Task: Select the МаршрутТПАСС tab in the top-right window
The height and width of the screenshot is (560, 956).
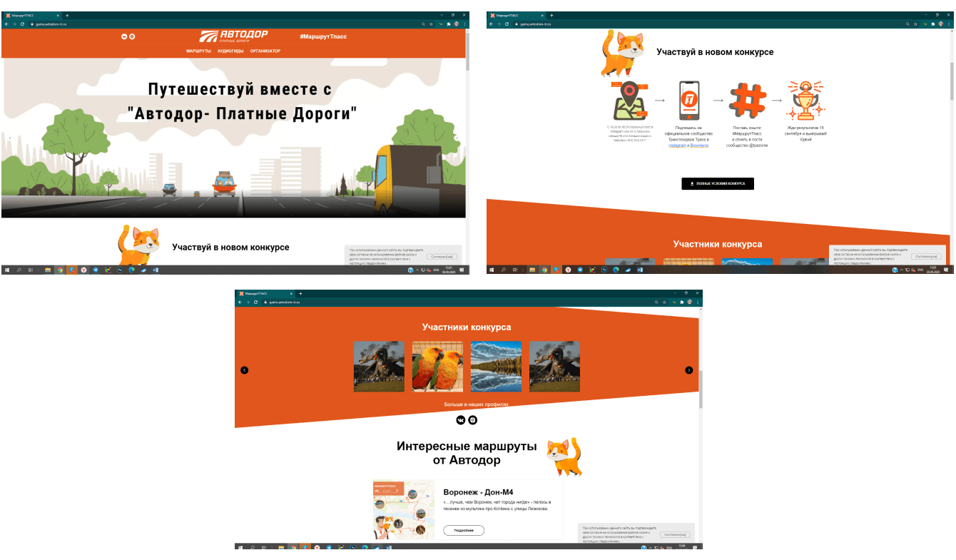Action: pos(517,15)
